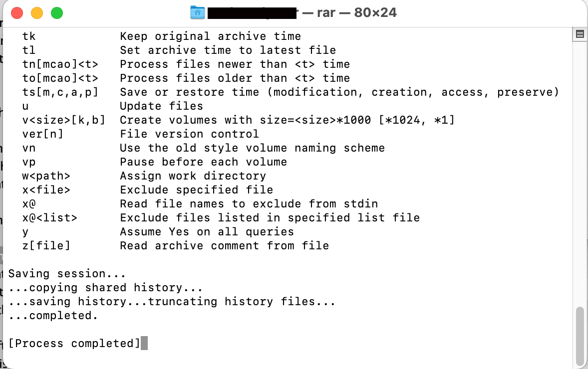Click the yellow minimize button
The width and height of the screenshot is (588, 369).
click(x=36, y=12)
